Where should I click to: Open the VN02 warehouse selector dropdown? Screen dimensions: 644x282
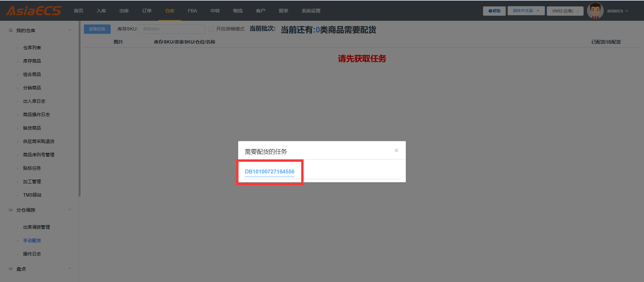point(565,11)
